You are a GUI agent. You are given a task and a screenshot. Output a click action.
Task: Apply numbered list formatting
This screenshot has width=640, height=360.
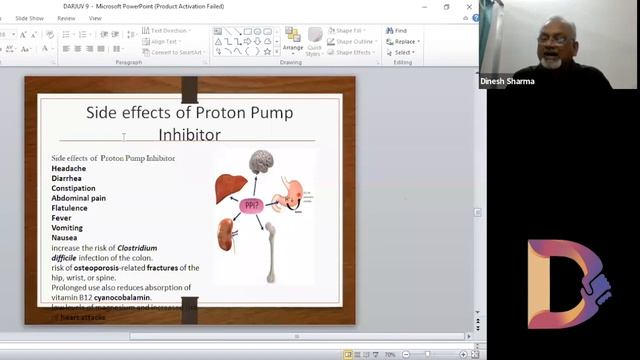tap(84, 35)
